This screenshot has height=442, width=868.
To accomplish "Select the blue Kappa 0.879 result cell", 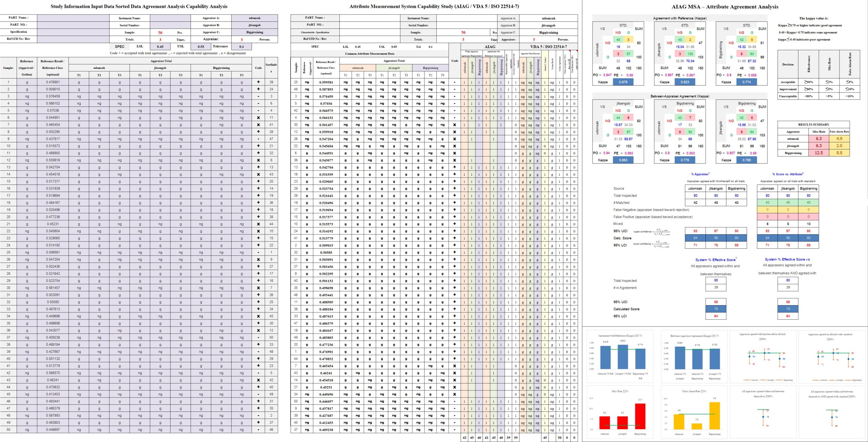I will 623,82.
